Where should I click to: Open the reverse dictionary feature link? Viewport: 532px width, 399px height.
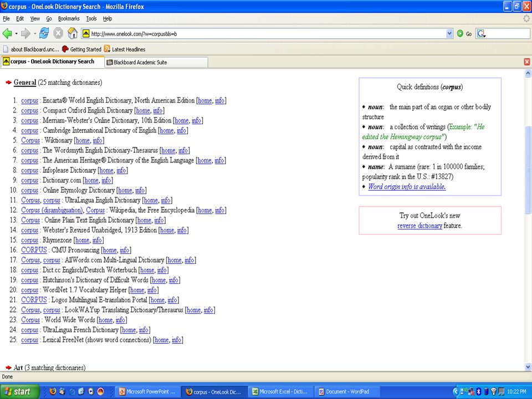(420, 226)
